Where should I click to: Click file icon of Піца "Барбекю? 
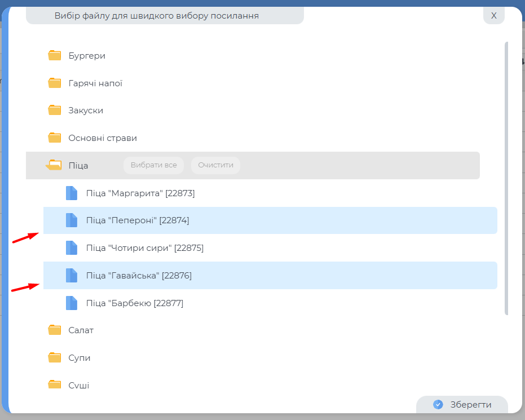[72, 303]
